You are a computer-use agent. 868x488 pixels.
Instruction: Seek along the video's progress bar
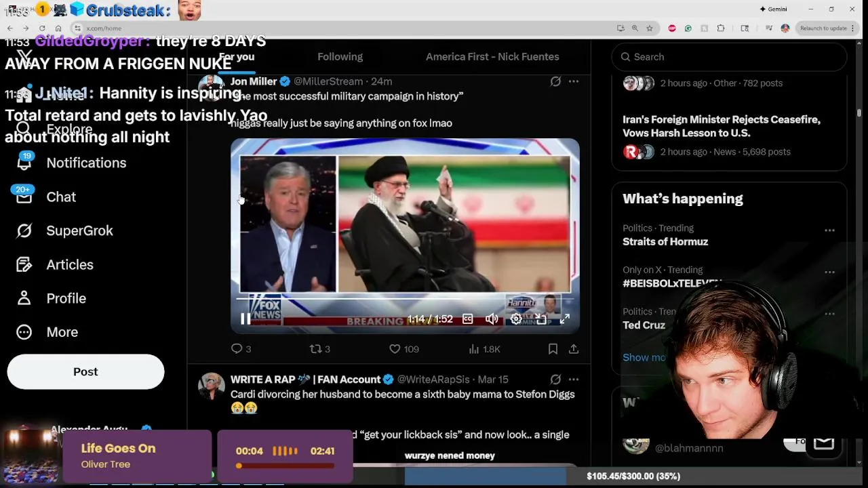[x=405, y=298]
